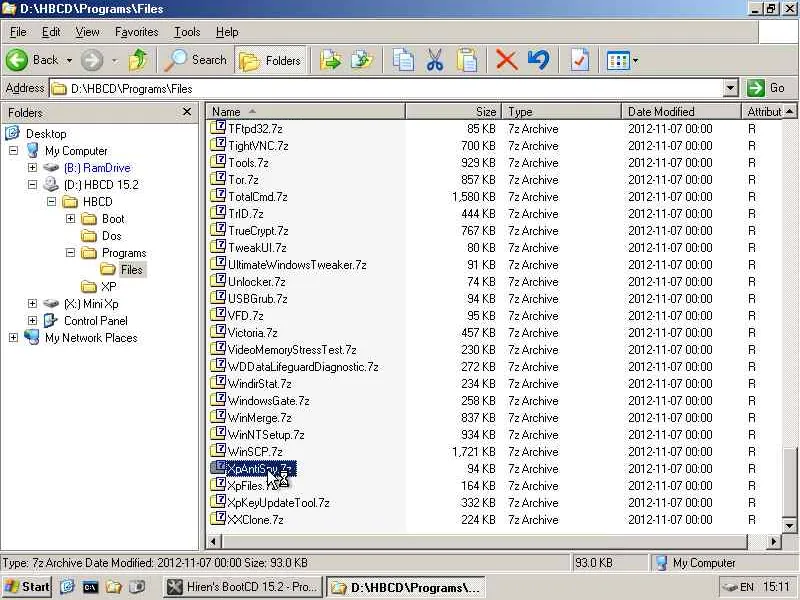Select the XXClone.7z file icon
The width and height of the screenshot is (800, 600).
coord(218,519)
